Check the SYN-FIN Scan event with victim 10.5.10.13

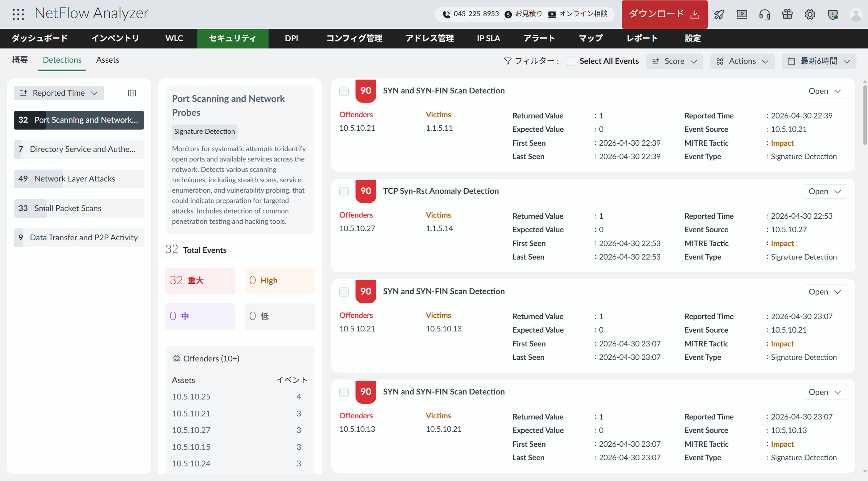point(344,292)
